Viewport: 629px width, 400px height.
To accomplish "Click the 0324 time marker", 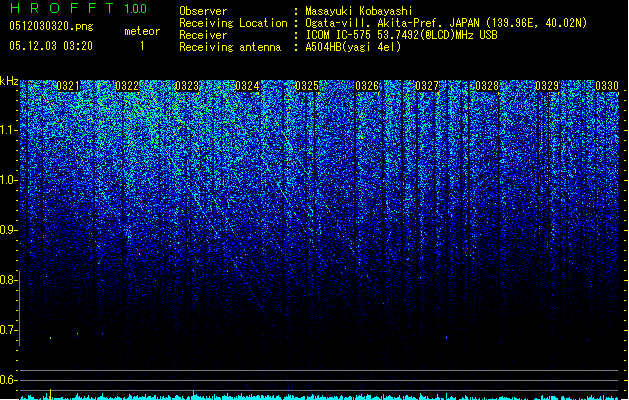I will (x=247, y=86).
